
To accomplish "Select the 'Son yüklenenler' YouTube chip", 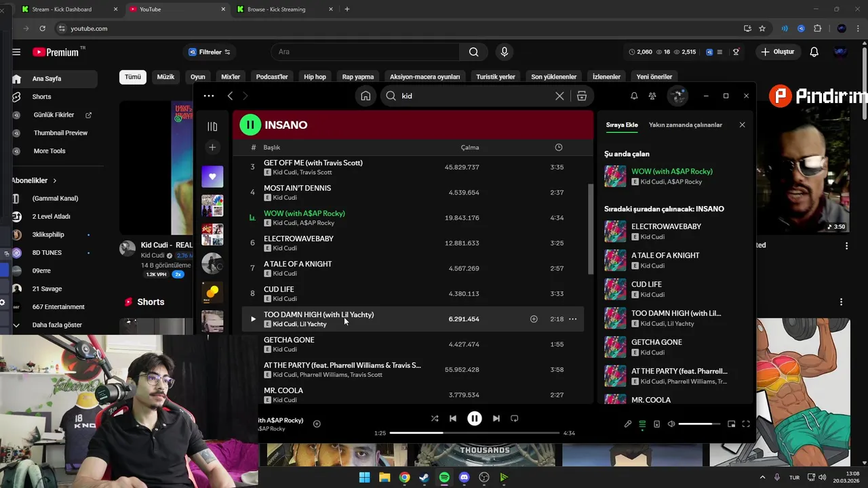I will pyautogui.click(x=553, y=77).
